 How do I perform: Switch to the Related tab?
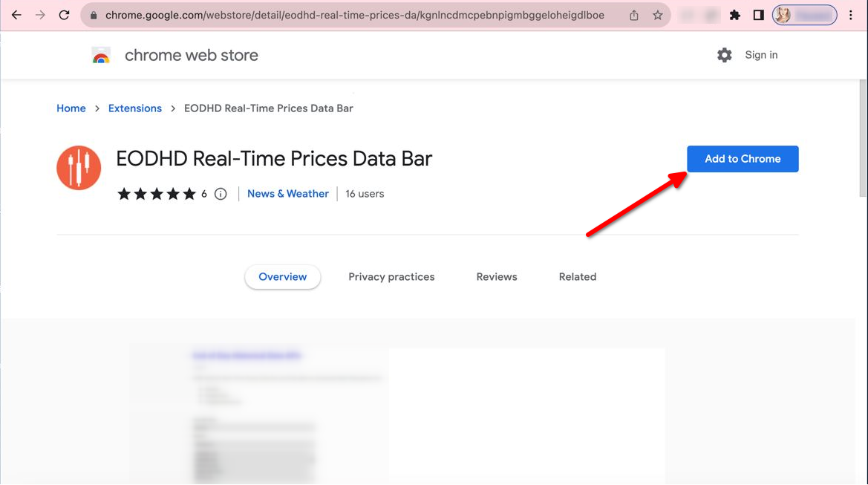578,277
